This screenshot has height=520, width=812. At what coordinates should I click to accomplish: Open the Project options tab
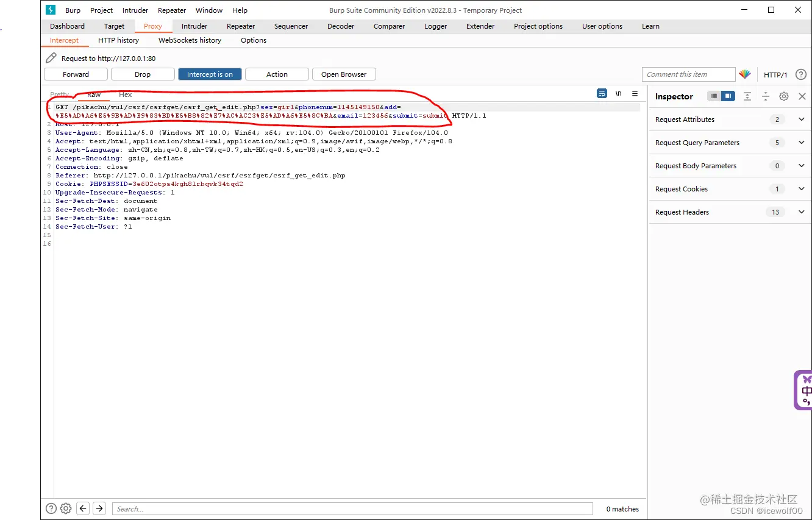click(538, 26)
